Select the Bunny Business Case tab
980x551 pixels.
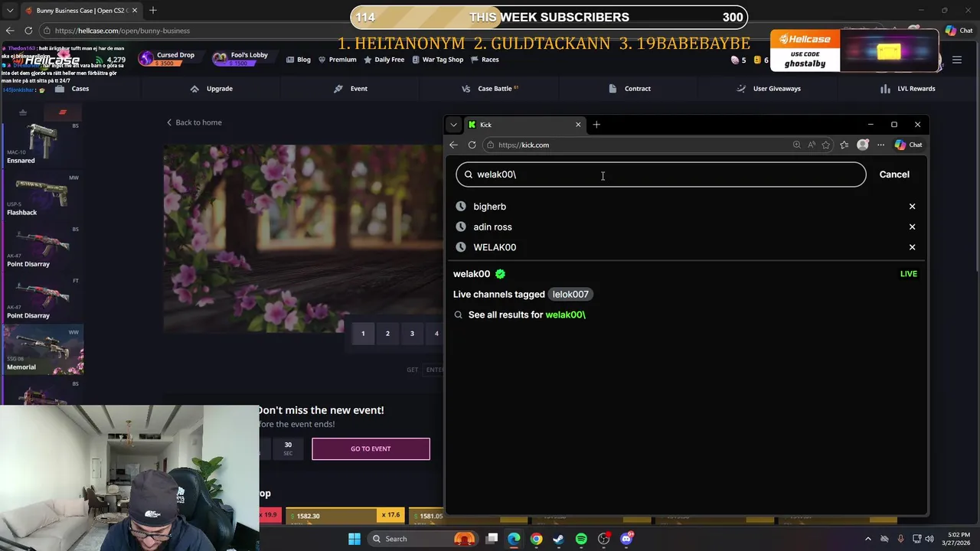coord(80,11)
